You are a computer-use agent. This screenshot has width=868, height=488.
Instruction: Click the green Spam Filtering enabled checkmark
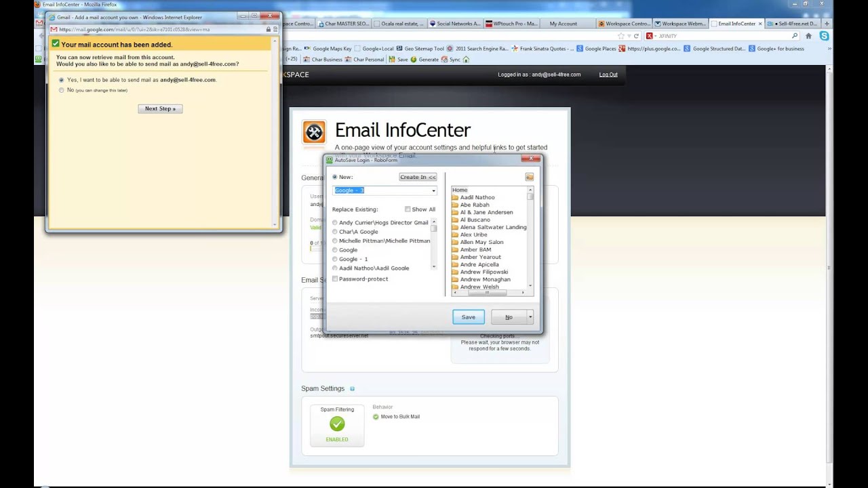point(337,424)
